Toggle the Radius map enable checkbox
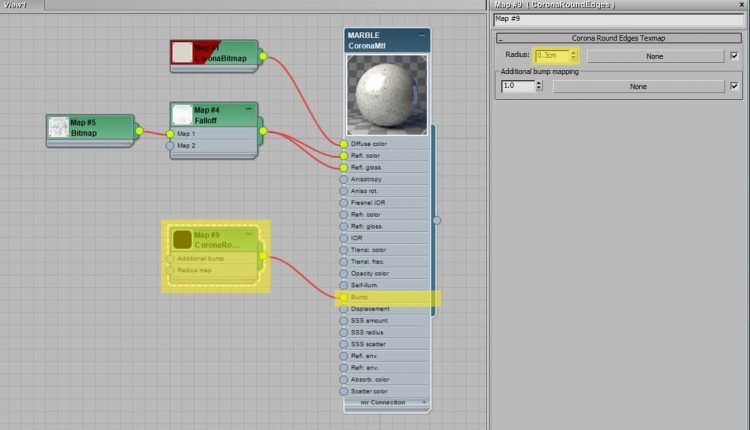The image size is (750, 430). pyautogui.click(x=735, y=56)
